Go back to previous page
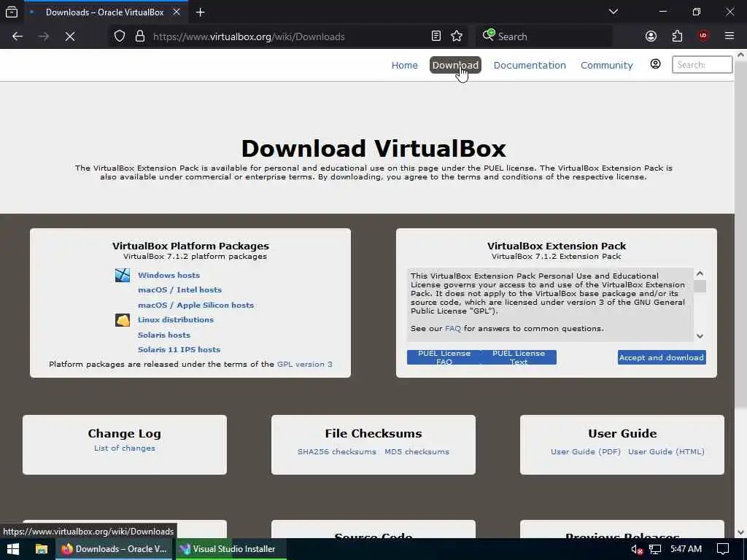This screenshot has height=560, width=747. click(18, 36)
